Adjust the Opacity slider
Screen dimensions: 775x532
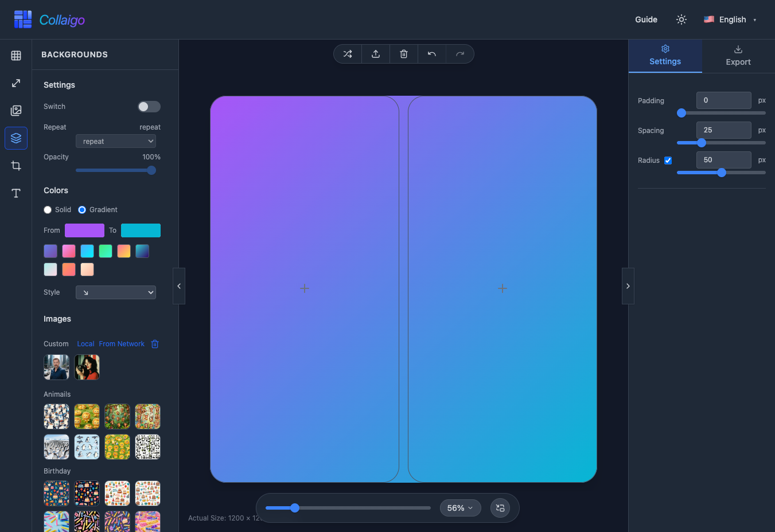116,170
